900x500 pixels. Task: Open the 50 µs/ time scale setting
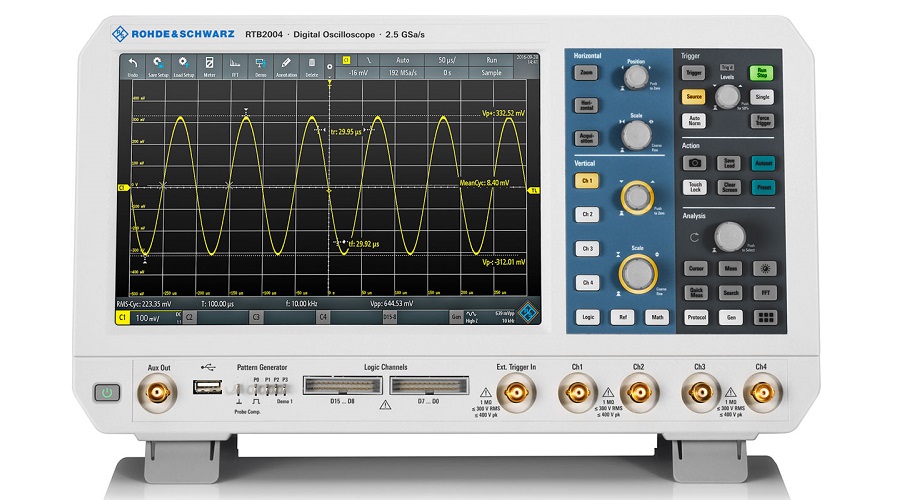(x=446, y=61)
